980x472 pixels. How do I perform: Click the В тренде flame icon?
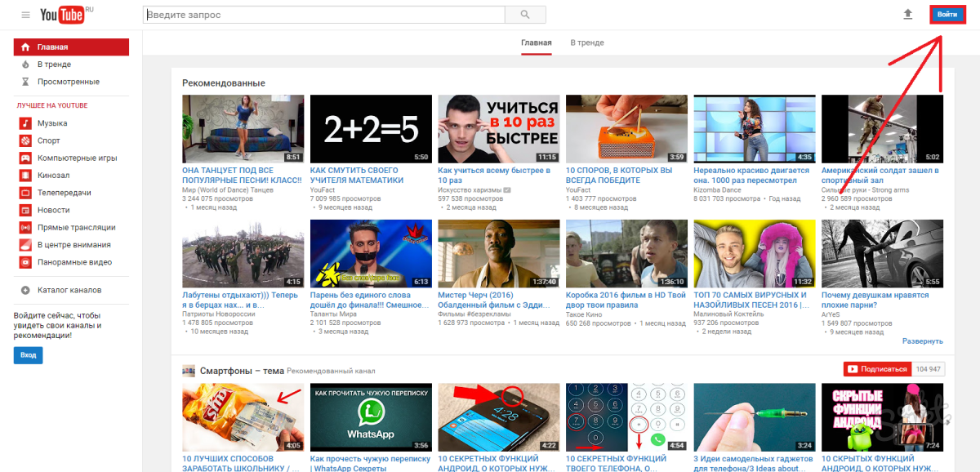click(x=25, y=65)
